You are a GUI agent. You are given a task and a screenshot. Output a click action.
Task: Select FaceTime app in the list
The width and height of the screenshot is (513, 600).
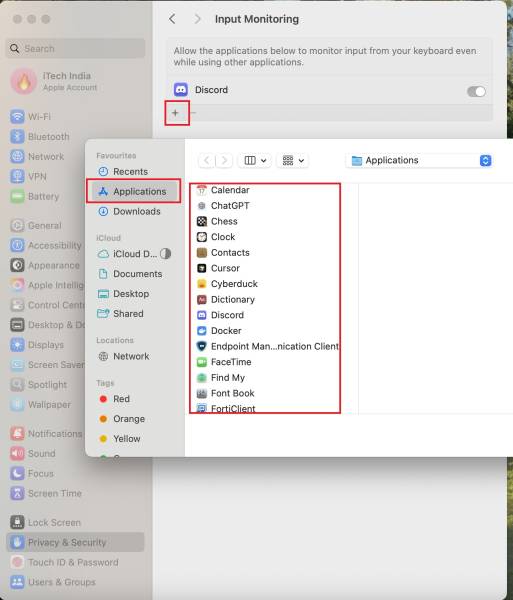click(x=224, y=362)
